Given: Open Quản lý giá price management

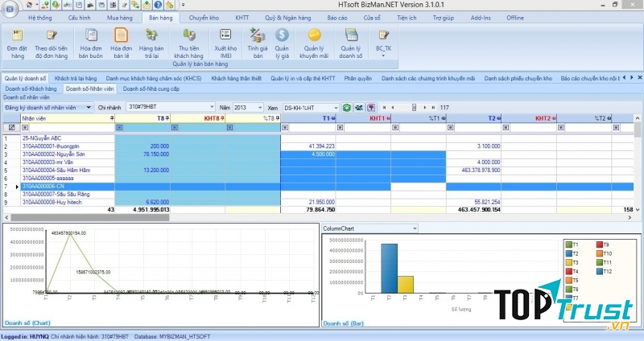Looking at the screenshot, I should [282, 44].
